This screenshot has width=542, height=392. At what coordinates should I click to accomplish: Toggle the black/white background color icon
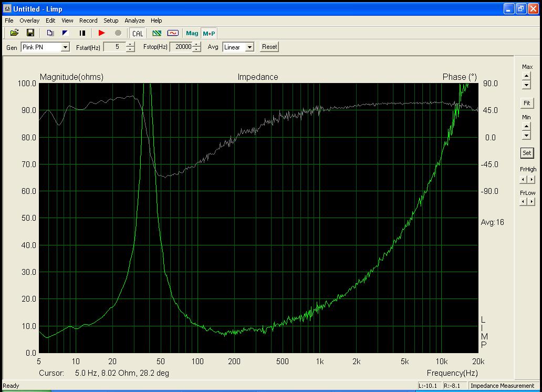(65, 33)
